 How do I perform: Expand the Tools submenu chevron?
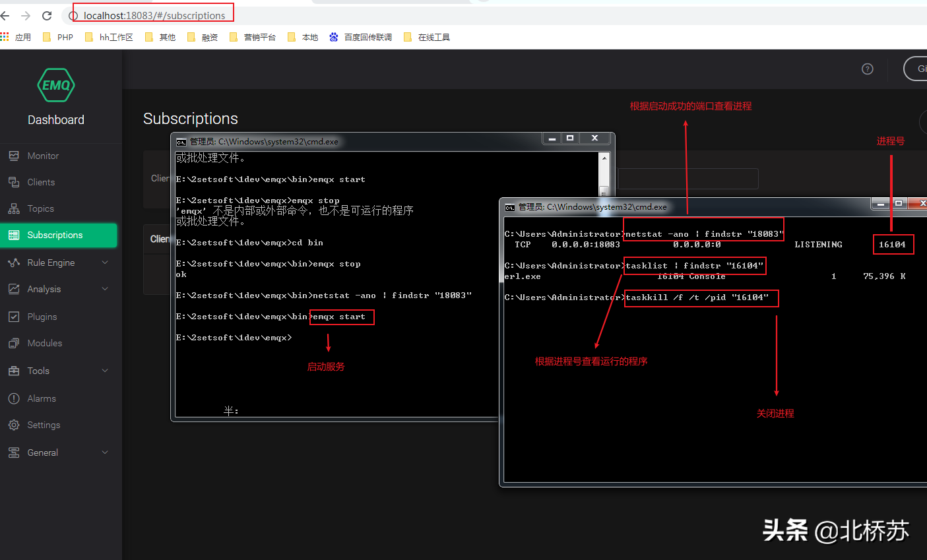105,371
